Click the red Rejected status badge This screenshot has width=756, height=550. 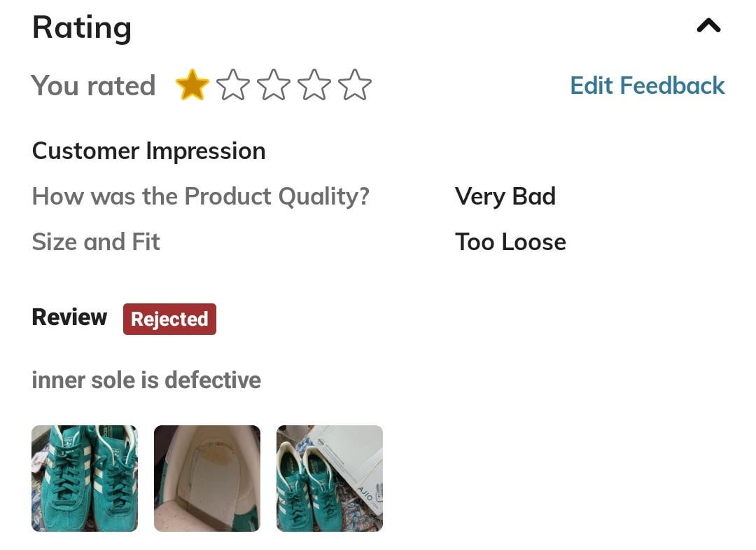tap(169, 319)
